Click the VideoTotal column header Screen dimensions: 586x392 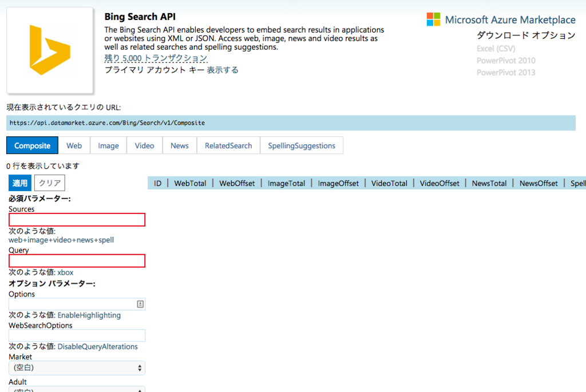[389, 183]
